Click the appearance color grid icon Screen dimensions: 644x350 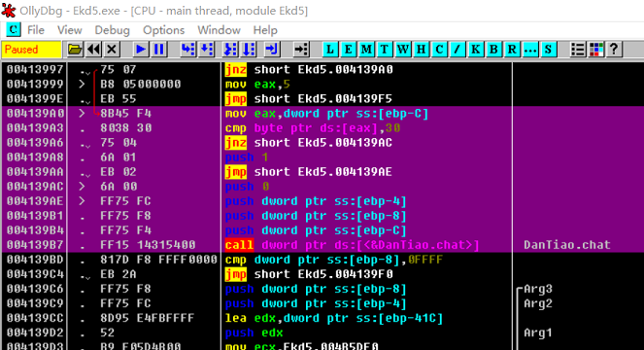(x=596, y=50)
